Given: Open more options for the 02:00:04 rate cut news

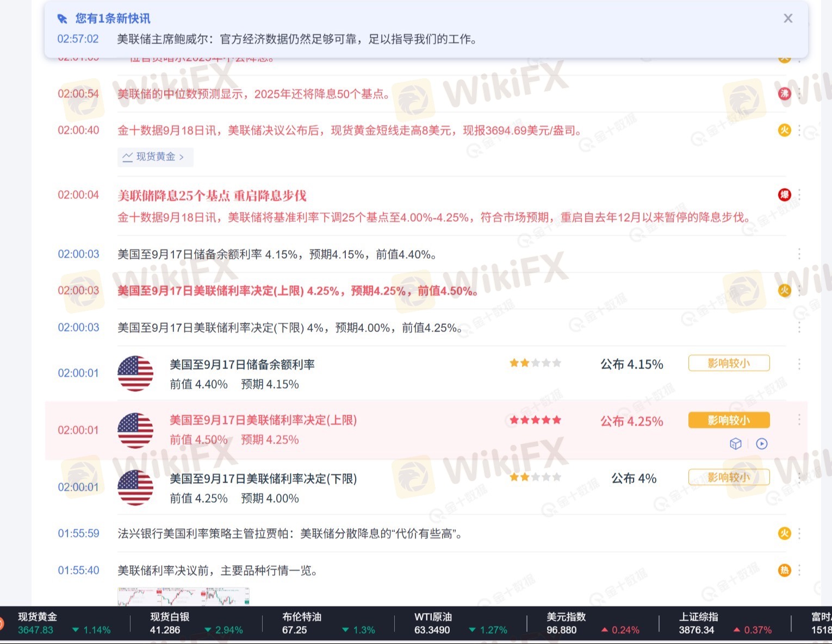Looking at the screenshot, I should click(x=799, y=195).
